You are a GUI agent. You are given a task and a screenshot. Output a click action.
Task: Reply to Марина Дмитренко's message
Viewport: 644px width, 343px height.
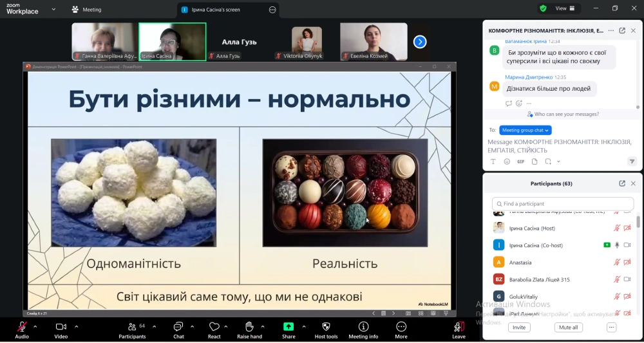(x=509, y=104)
